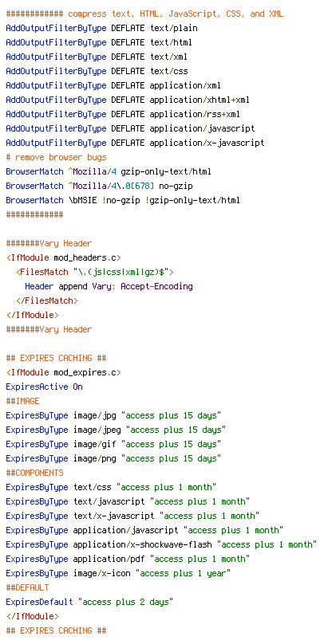The image size is (324, 644).
Task: Click the image/jpeg expires line
Action: click(116, 430)
